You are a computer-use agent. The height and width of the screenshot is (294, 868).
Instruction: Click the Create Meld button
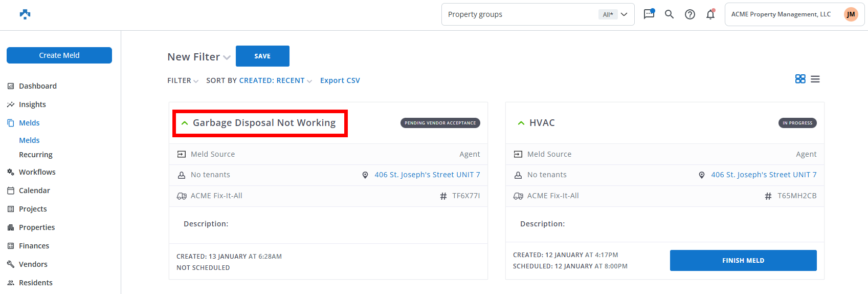[x=59, y=55]
